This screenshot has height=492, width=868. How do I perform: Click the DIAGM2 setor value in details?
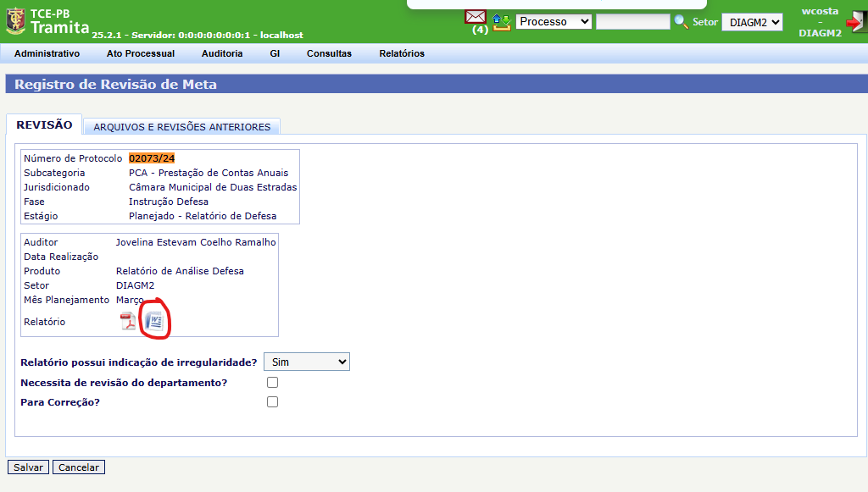pos(135,285)
